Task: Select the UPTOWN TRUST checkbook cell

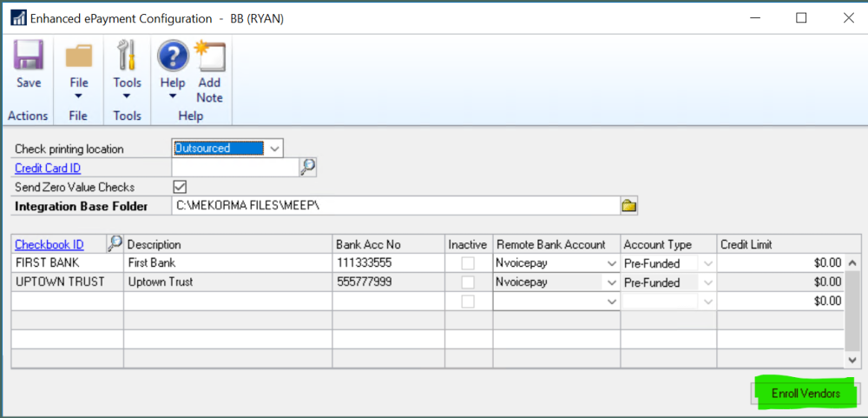Action: pyautogui.click(x=67, y=282)
